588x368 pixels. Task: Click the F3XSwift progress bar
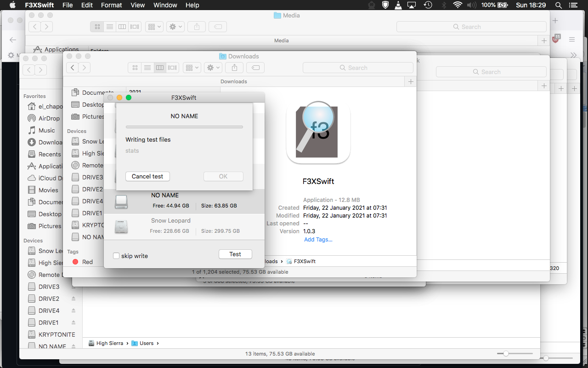pos(184,127)
